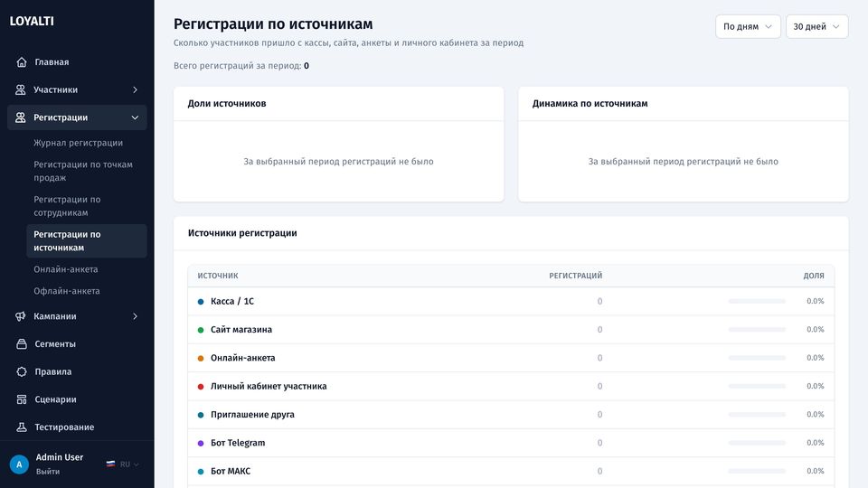Click the Всего регистраций за период total
Screen dimensions: 868x488
tap(241, 66)
